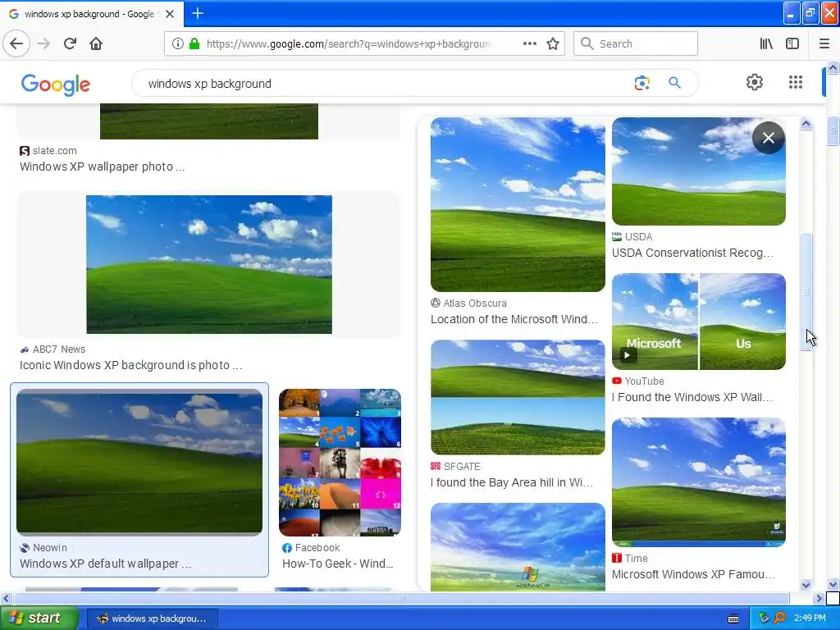Open the Firefox hamburger menu
This screenshot has width=840, height=630.
point(824,43)
